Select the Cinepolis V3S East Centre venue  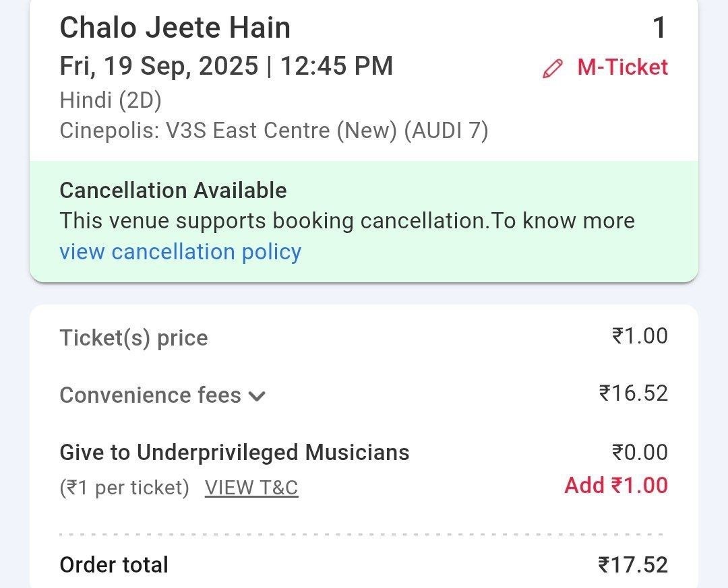coord(274,130)
